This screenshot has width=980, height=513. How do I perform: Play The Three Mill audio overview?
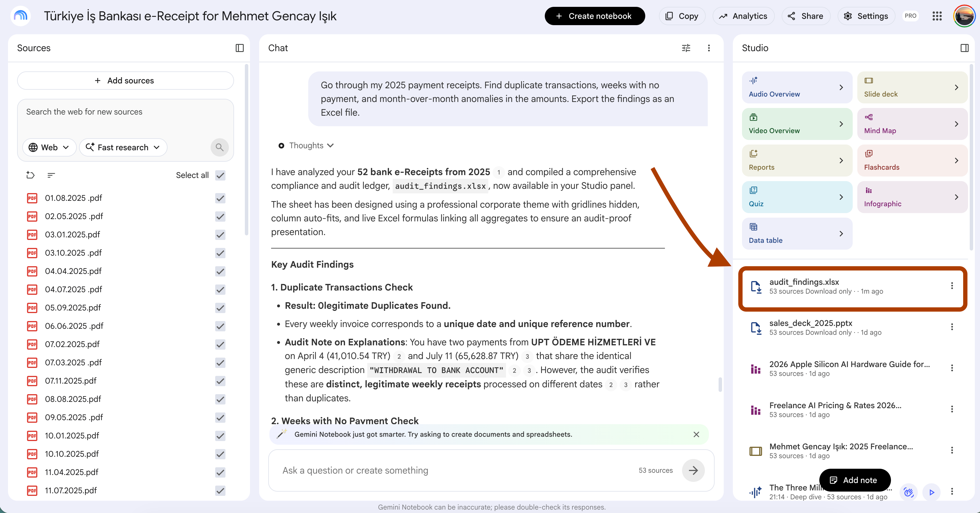tap(932, 492)
